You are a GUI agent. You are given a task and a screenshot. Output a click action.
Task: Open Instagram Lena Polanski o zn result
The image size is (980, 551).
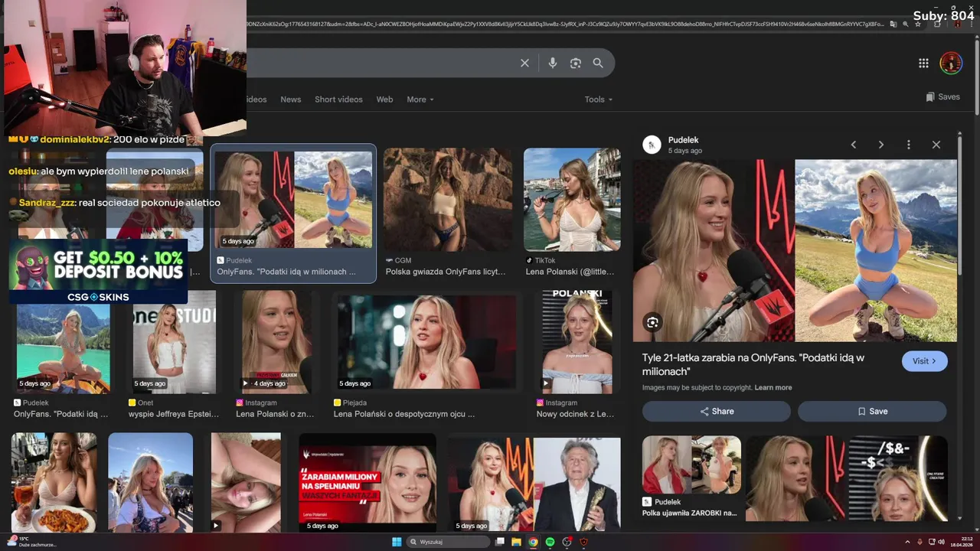point(276,341)
